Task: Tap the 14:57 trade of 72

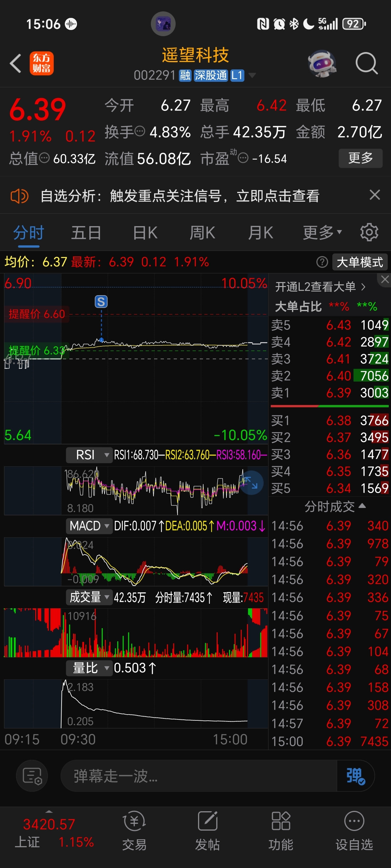Action: click(330, 723)
